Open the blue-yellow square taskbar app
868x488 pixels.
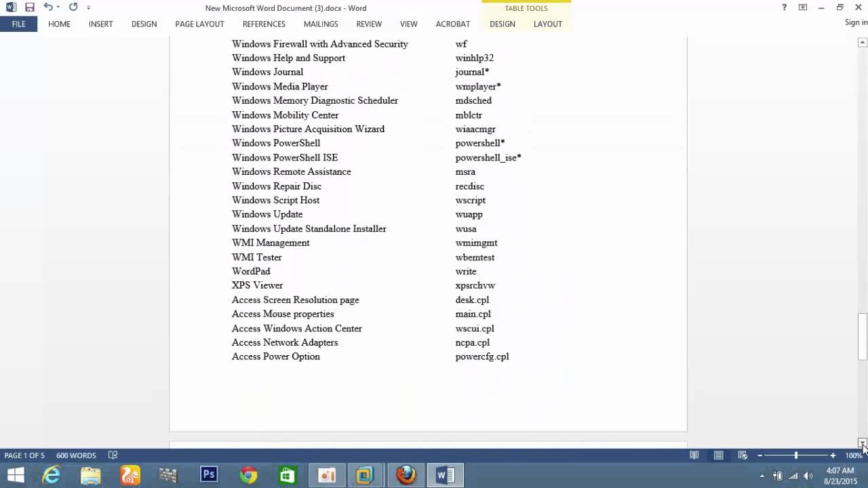click(365, 475)
